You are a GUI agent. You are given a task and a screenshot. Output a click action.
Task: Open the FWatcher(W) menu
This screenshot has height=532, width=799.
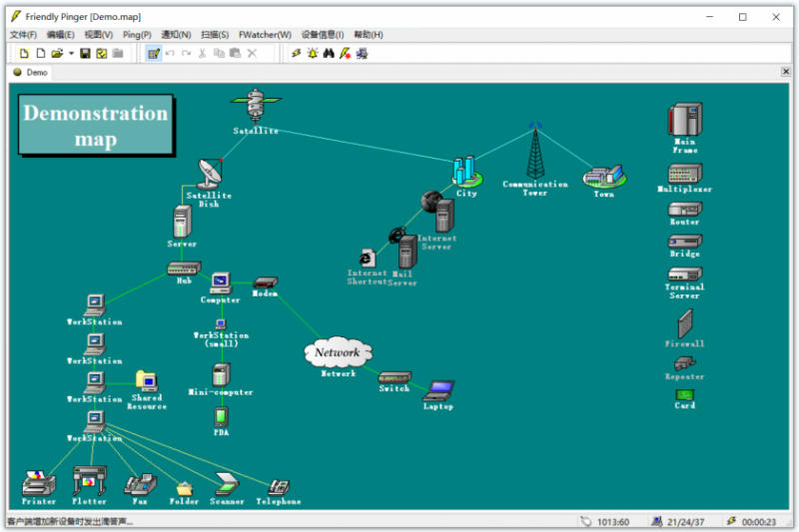(265, 35)
